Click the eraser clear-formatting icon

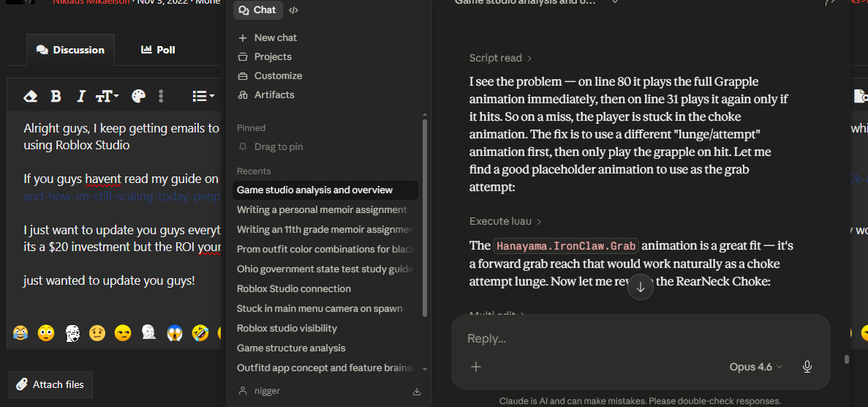(30, 96)
